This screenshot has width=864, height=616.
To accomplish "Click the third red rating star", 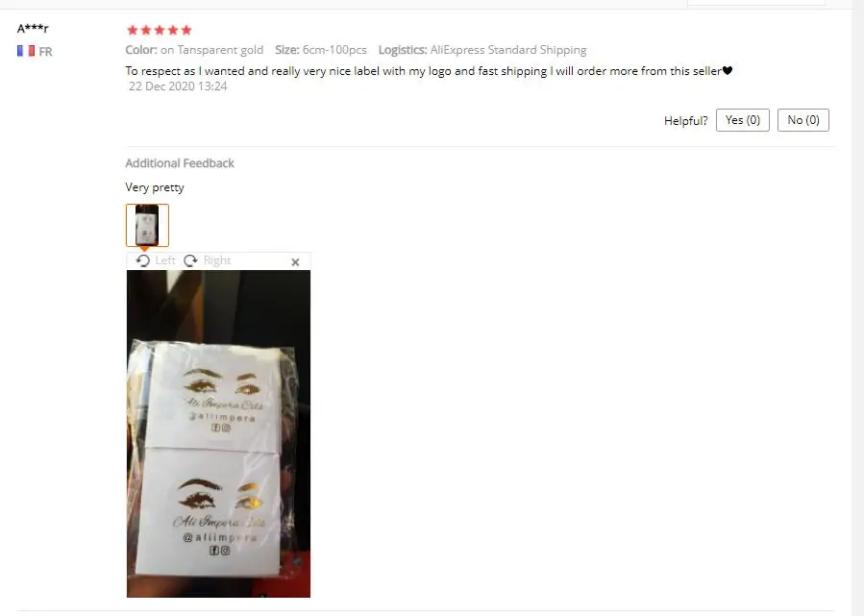I will click(x=160, y=31).
